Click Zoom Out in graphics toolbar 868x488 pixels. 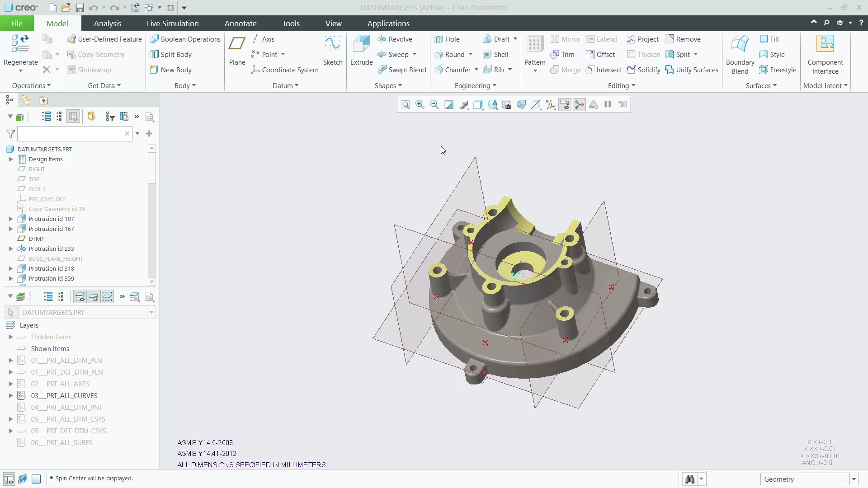pyautogui.click(x=434, y=105)
